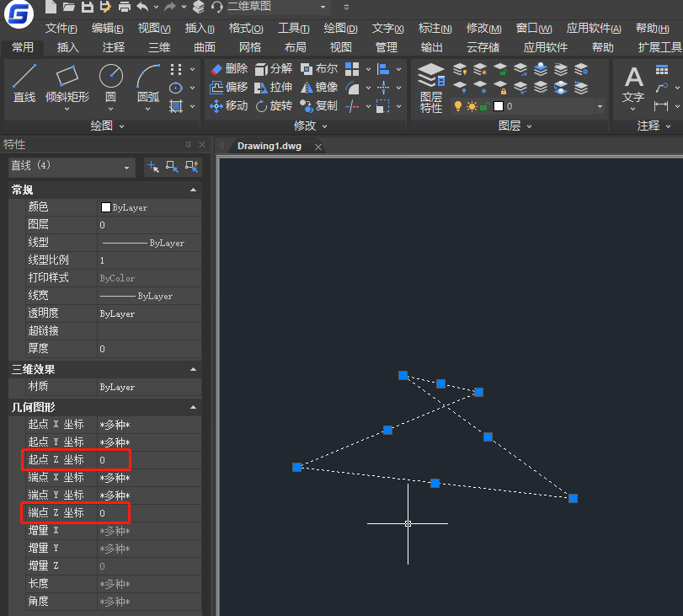Viewport: 683px width, 616px height.
Task: Select the 直线 line tool
Action: pyautogui.click(x=24, y=83)
